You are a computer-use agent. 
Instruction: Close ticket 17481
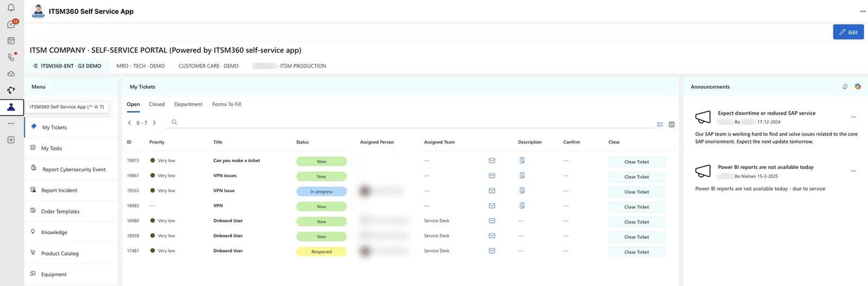coord(637,252)
